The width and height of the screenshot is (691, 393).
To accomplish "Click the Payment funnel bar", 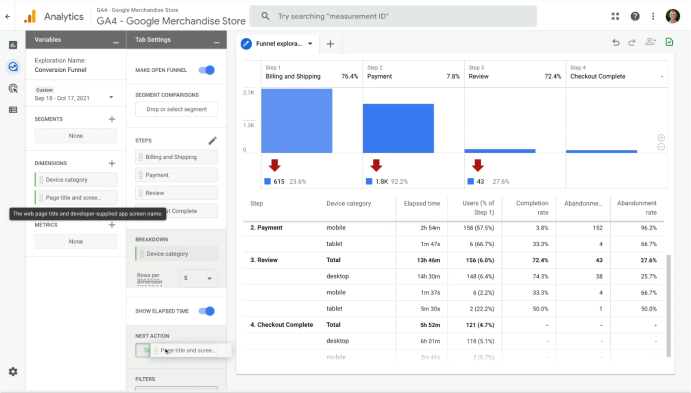I will point(398,128).
